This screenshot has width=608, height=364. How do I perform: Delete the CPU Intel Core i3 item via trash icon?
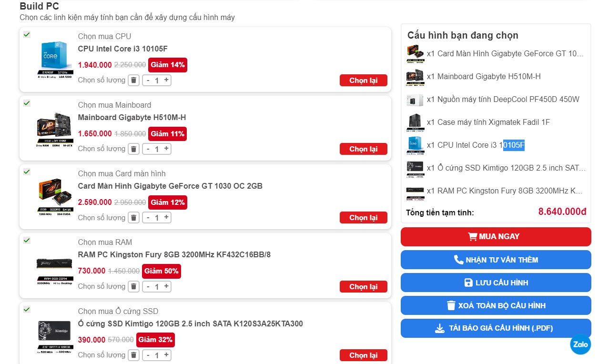click(x=134, y=80)
